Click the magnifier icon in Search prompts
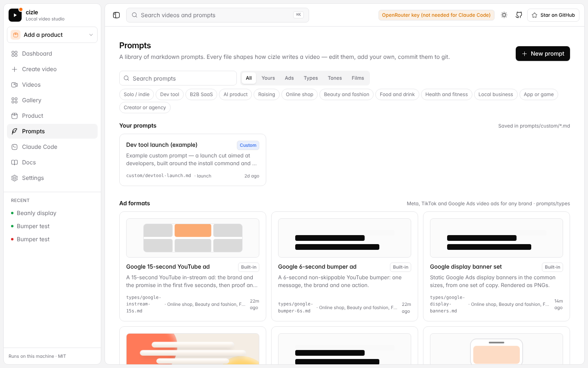Image resolution: width=588 pixels, height=368 pixels. pos(127,78)
